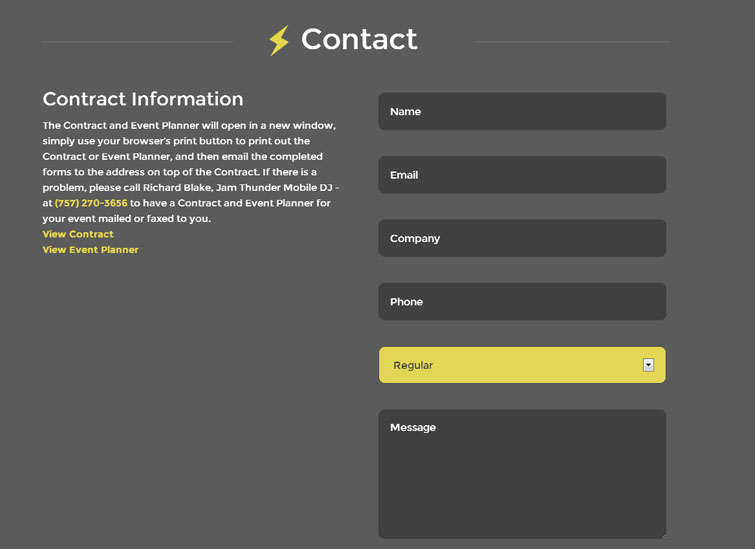Focus the Phone input field
This screenshot has width=755, height=549.
pos(522,302)
